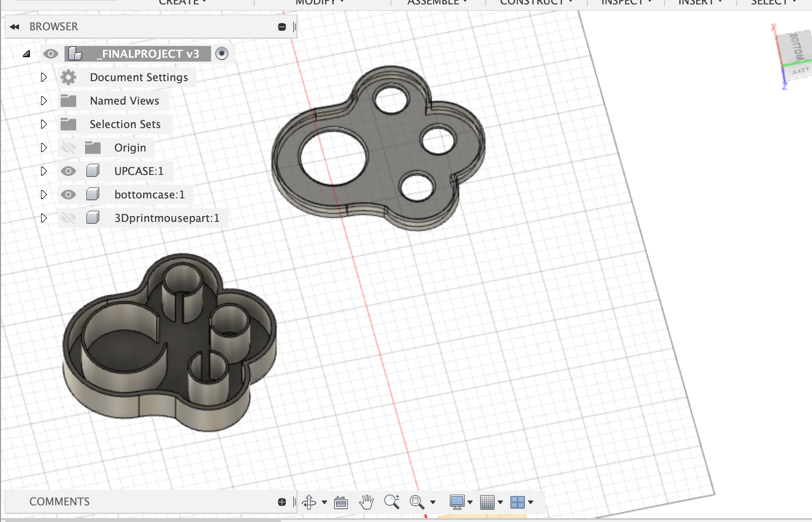Click the Grid and Snaps icon
Screen dimensions: 812x522
tap(487, 502)
